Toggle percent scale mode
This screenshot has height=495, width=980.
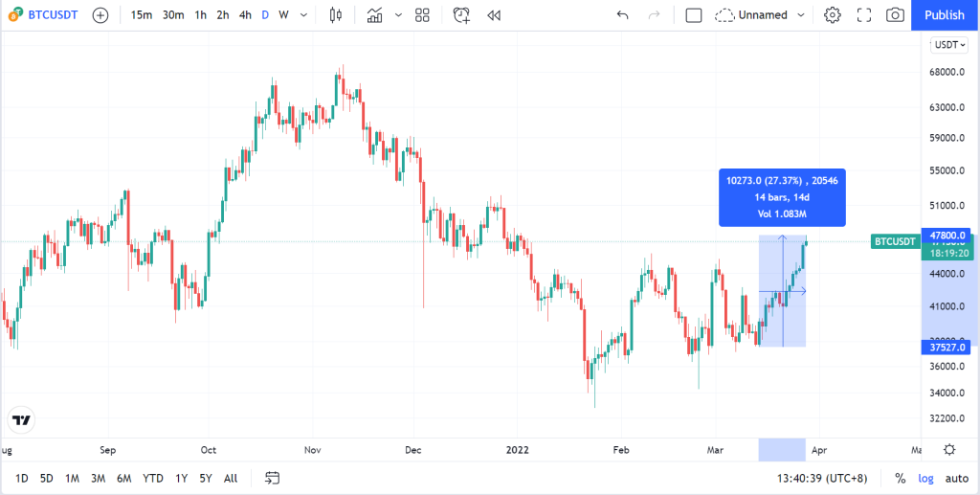pos(900,479)
